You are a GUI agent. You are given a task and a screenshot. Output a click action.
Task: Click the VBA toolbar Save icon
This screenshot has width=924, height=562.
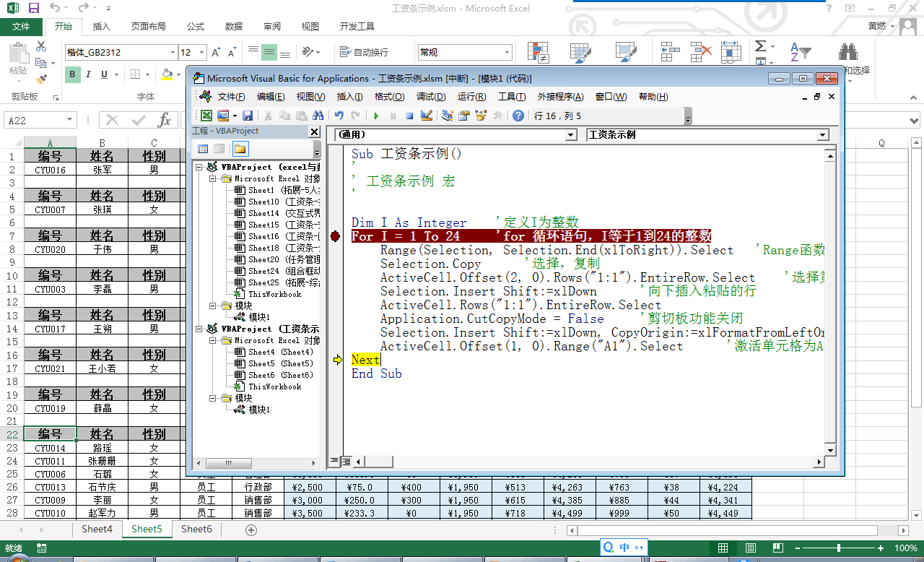pyautogui.click(x=248, y=116)
